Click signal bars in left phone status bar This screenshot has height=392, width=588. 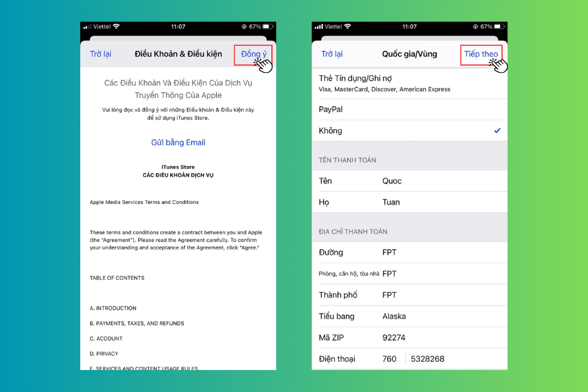[87, 26]
